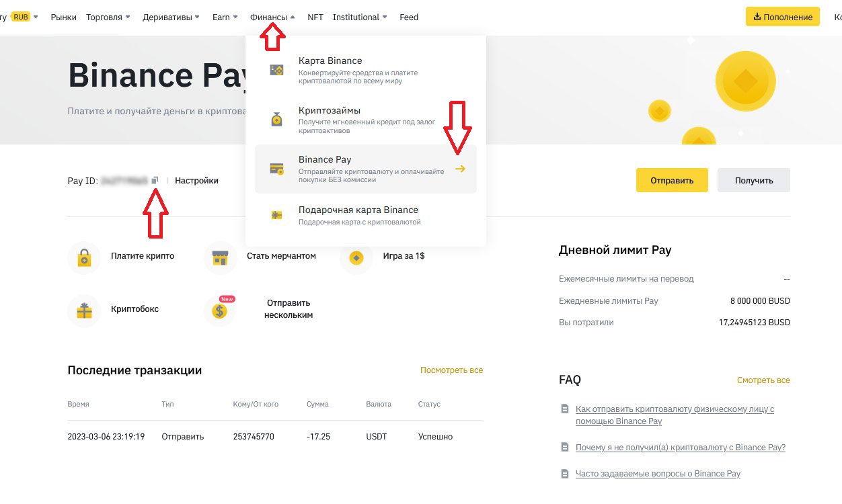Open the 'Earn' dropdown menu
This screenshot has height=504, width=842.
[225, 17]
